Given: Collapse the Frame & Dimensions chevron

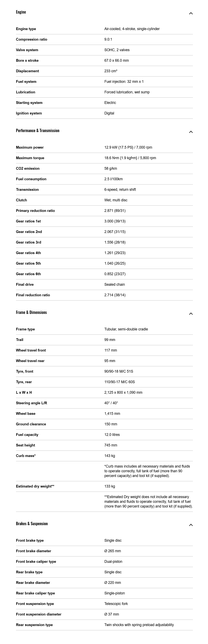Looking at the screenshot, I should [191, 314].
